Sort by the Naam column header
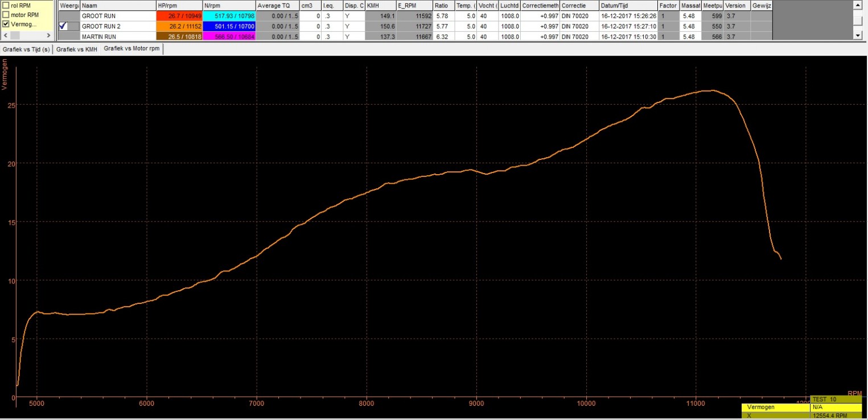868x420 pixels. [x=118, y=5]
